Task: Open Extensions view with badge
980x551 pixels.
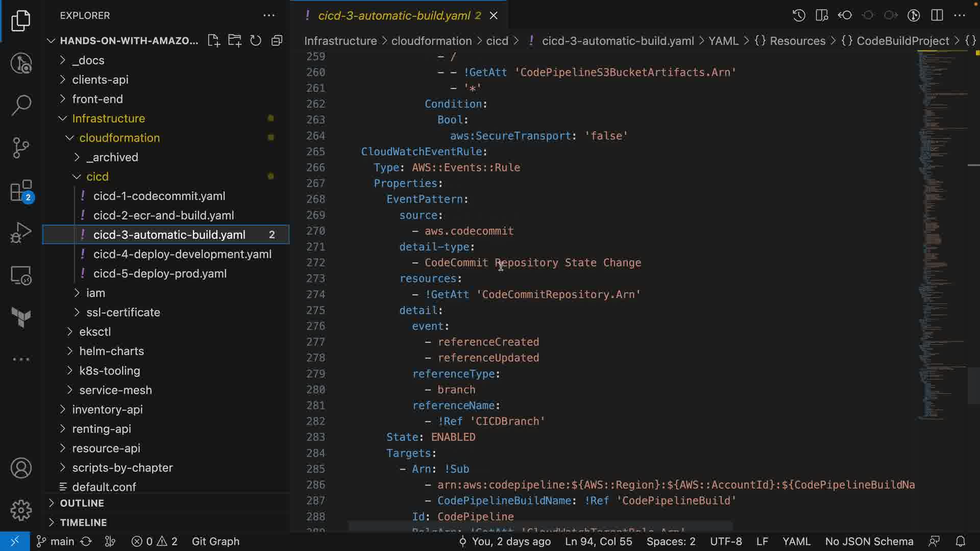Action: [x=21, y=192]
